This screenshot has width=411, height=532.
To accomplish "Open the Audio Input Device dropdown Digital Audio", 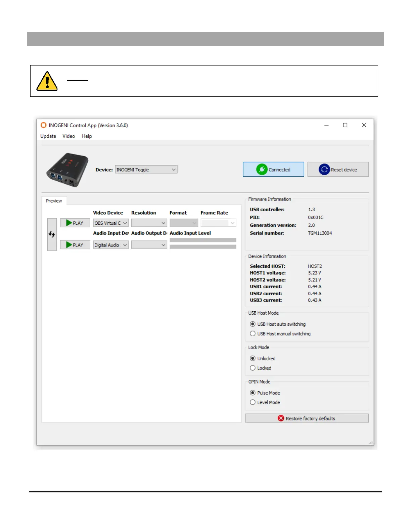I will 111,245.
